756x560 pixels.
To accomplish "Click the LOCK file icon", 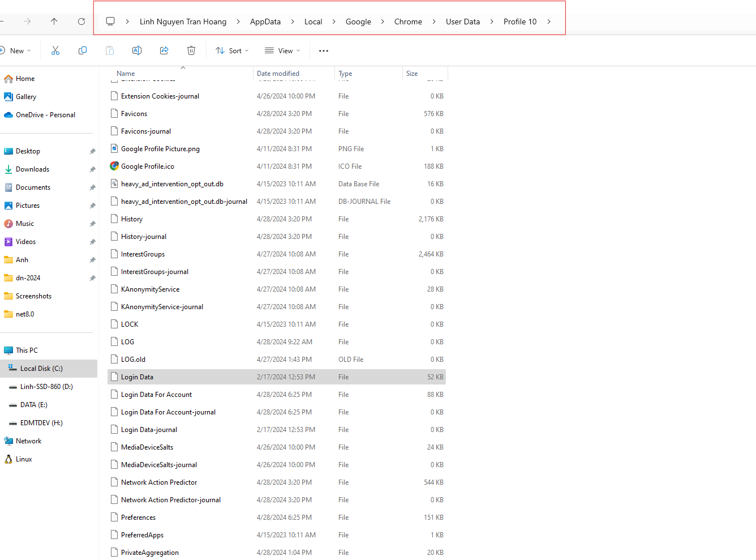I will click(x=114, y=324).
